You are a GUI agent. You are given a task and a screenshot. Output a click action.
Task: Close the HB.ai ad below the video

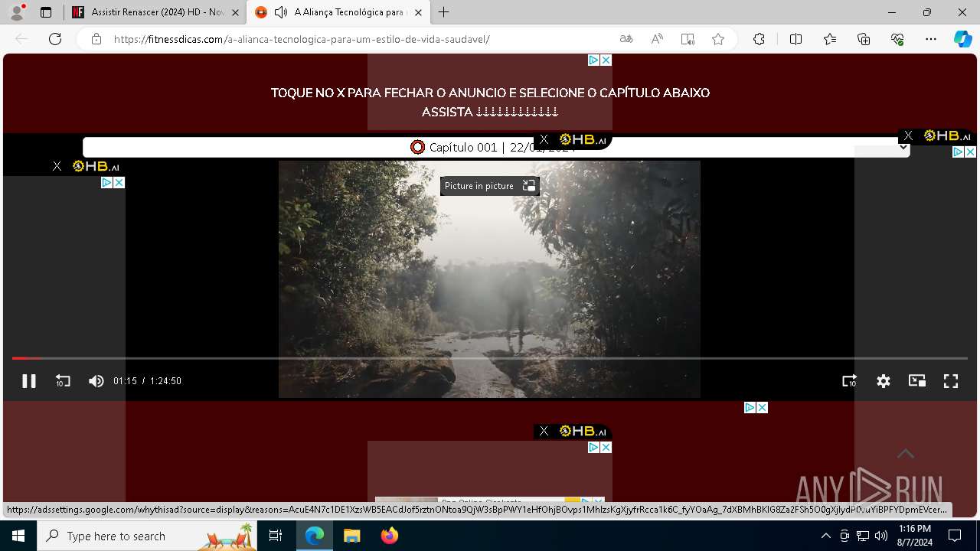tap(544, 431)
